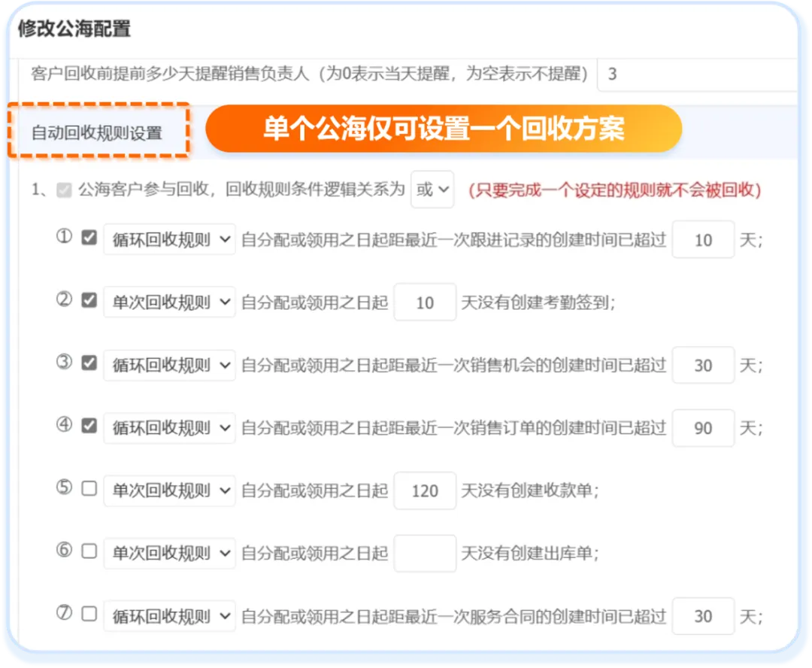This screenshot has width=812, height=668.
Task: Uncheck rule ② attendance check-in checkbox
Action: 89,301
